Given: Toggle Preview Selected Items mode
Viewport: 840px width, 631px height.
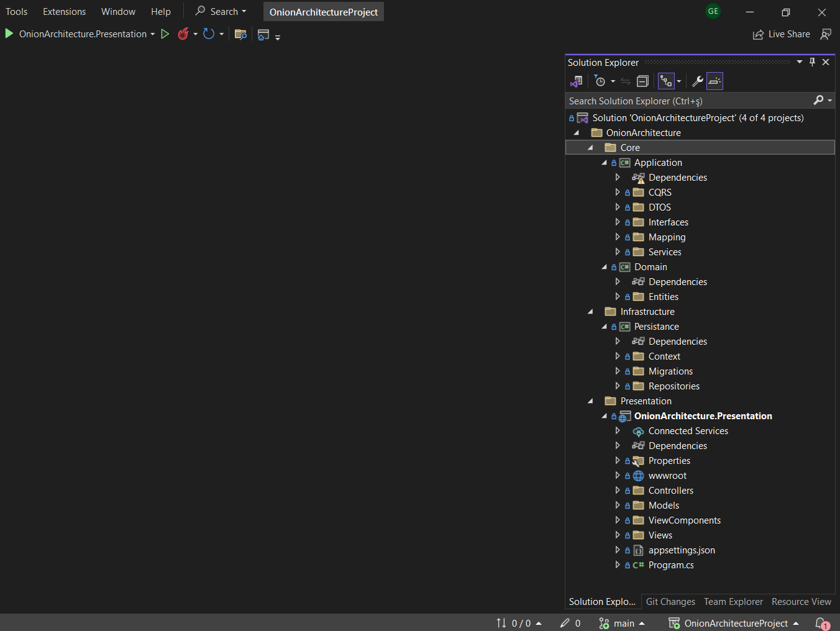Looking at the screenshot, I should pos(714,81).
